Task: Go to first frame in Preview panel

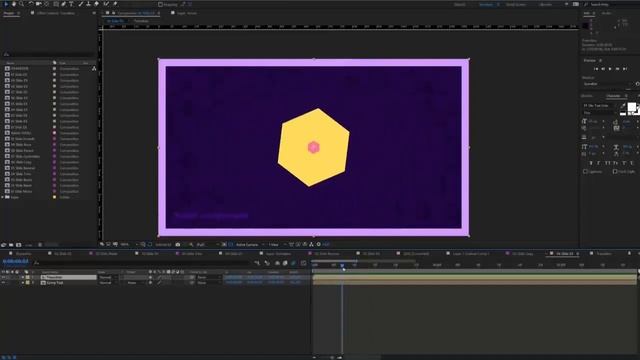Action: 596,69
